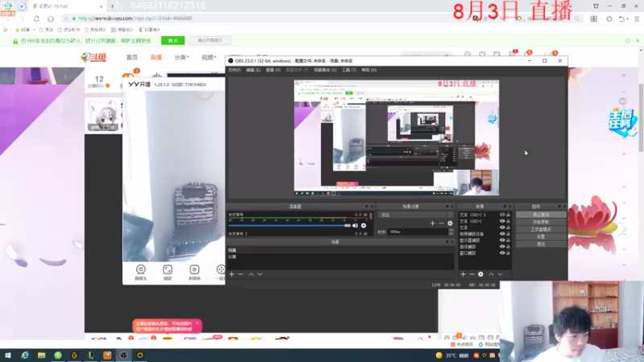The width and height of the screenshot is (644, 362).
Task: Open File Explorer from the taskbar
Action: pos(41,355)
